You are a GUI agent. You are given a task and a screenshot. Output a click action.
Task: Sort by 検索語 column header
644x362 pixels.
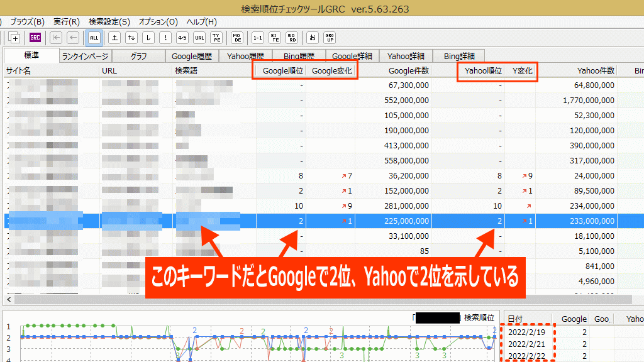(x=214, y=70)
